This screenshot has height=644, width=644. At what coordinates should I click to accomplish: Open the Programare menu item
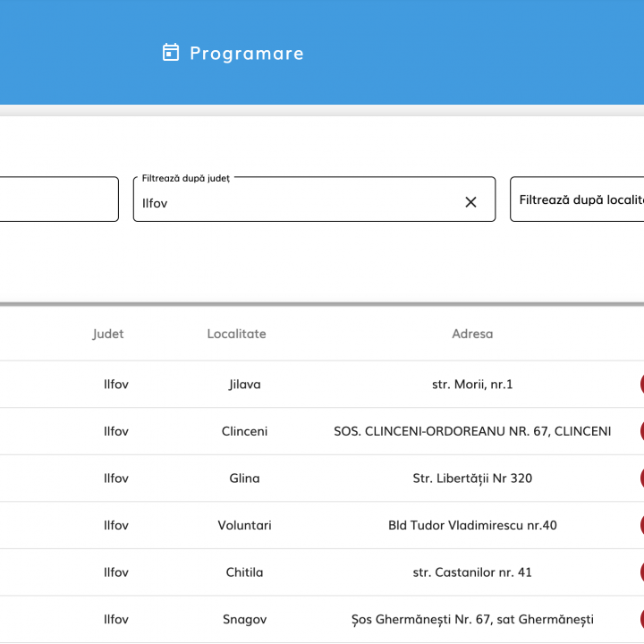(246, 54)
